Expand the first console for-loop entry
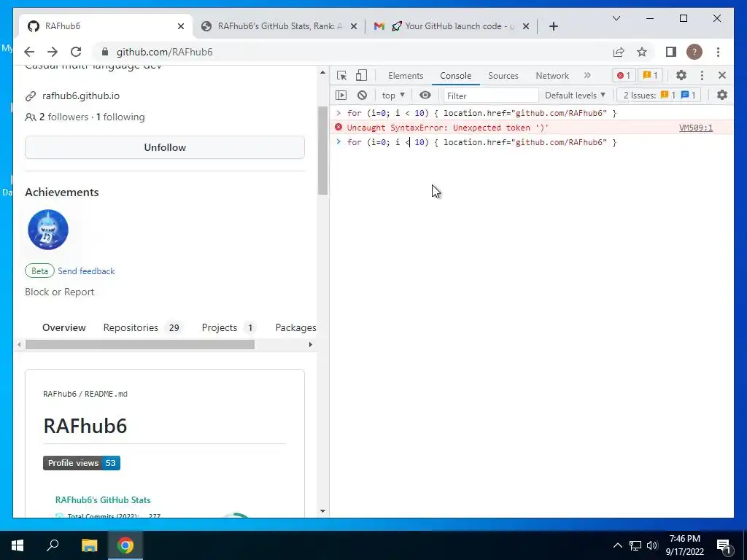The image size is (747, 560). click(x=338, y=113)
